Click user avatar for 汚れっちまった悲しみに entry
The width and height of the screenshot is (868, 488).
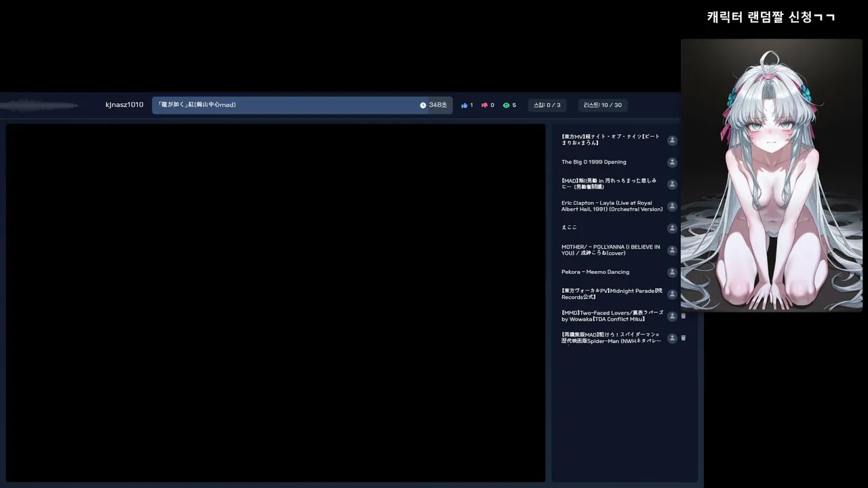672,184
